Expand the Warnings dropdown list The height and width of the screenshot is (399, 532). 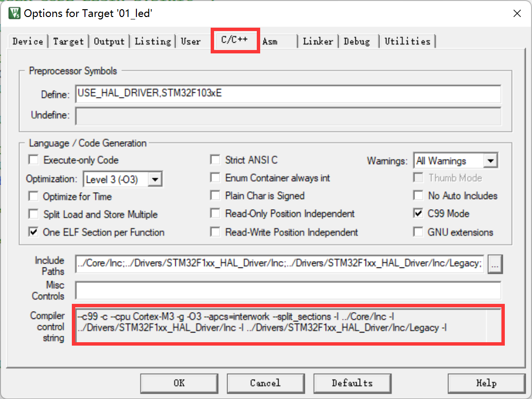[491, 161]
